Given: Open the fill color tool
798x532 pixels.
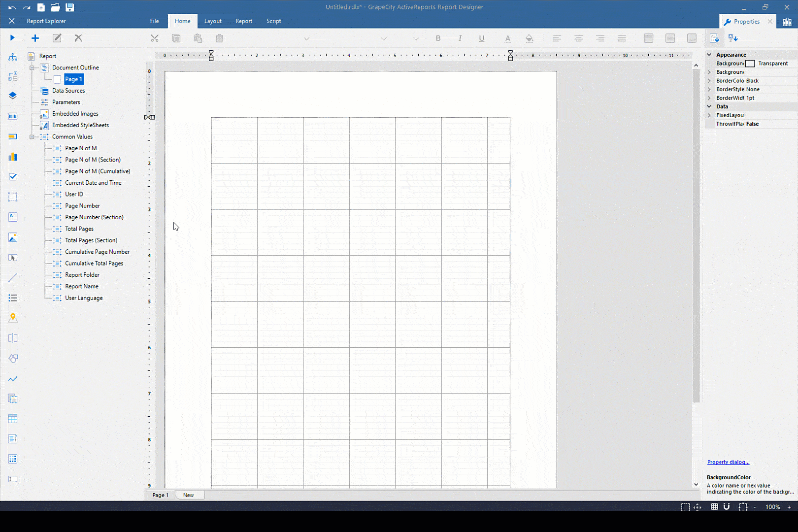Looking at the screenshot, I should [529, 38].
